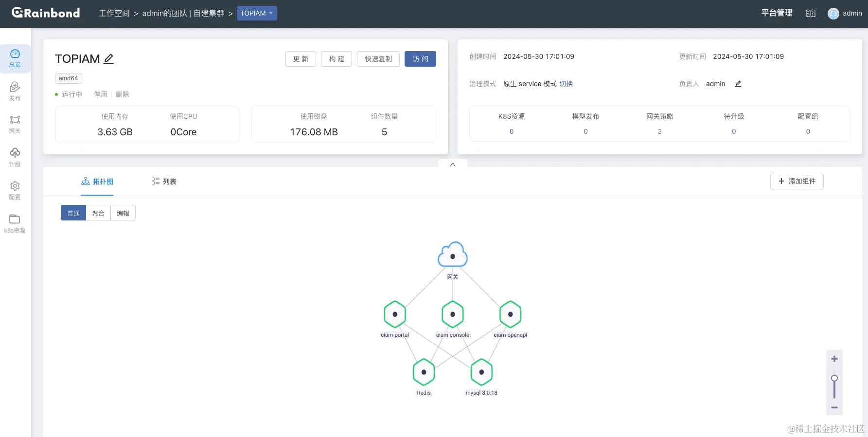
Task: Click the 切换 governance mode link
Action: pos(566,84)
